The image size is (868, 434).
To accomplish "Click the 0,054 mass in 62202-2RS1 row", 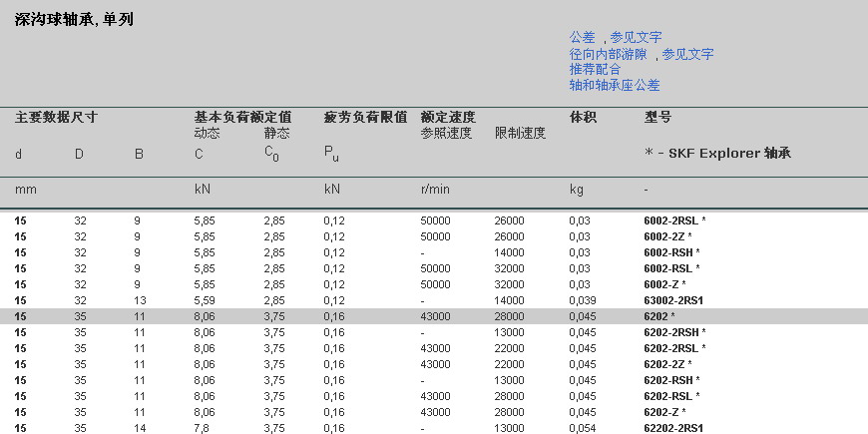I will [583, 428].
